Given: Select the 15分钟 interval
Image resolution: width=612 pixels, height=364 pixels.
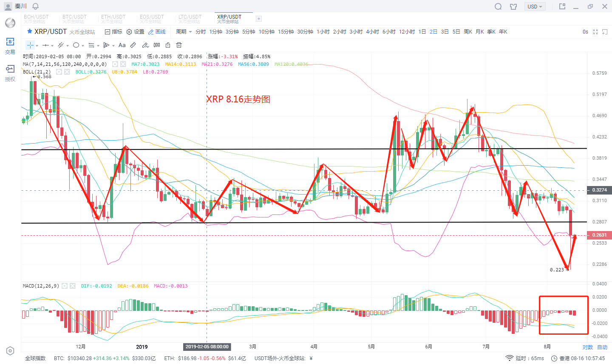Looking at the screenshot, I should (286, 32).
